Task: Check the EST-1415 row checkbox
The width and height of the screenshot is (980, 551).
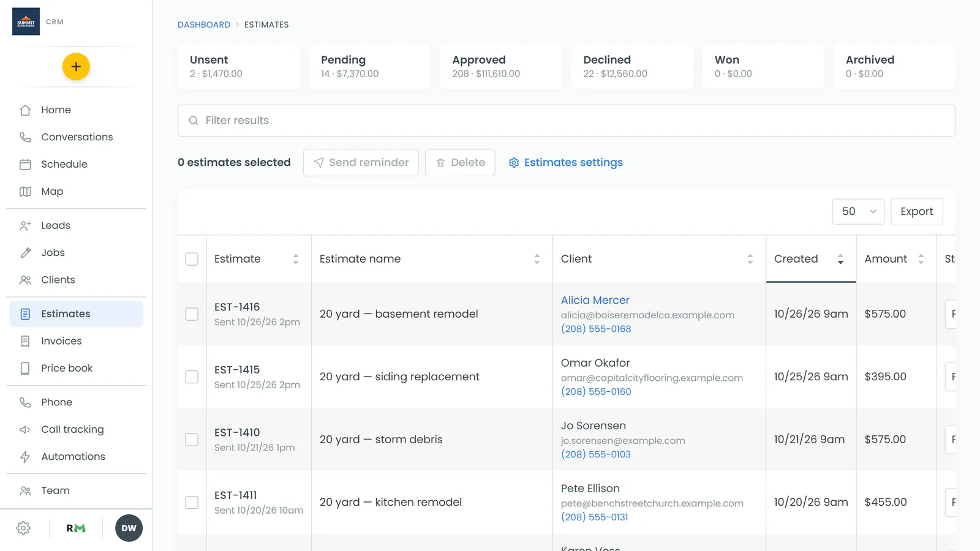Action: 192,377
